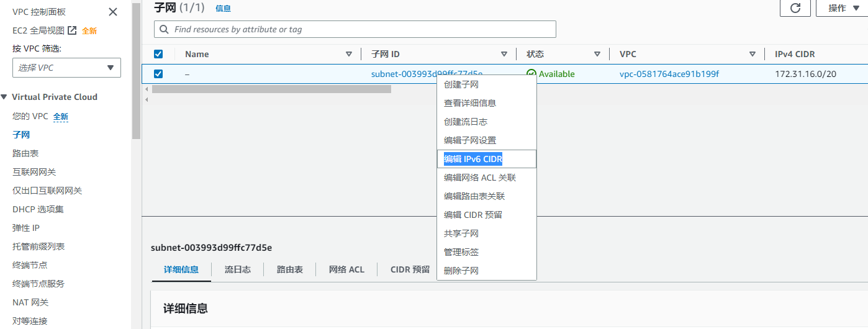This screenshot has height=329, width=868.
Task: Toggle the select-all checkbox in header
Action: (158, 54)
